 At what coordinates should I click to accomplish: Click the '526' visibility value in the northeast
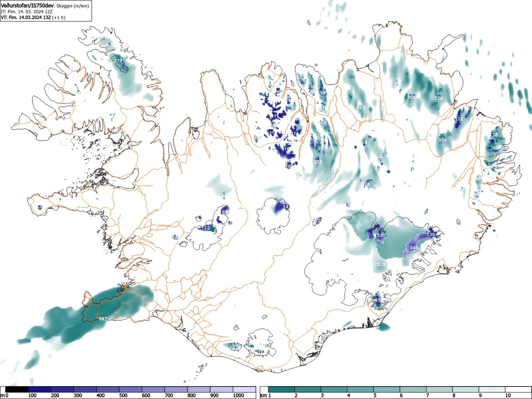[438, 98]
